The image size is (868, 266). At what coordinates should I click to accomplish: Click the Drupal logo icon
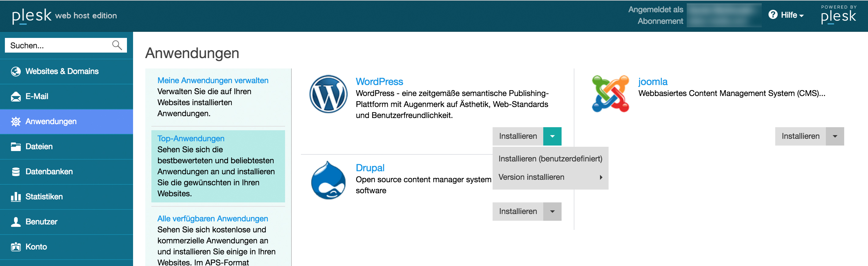pos(328,180)
